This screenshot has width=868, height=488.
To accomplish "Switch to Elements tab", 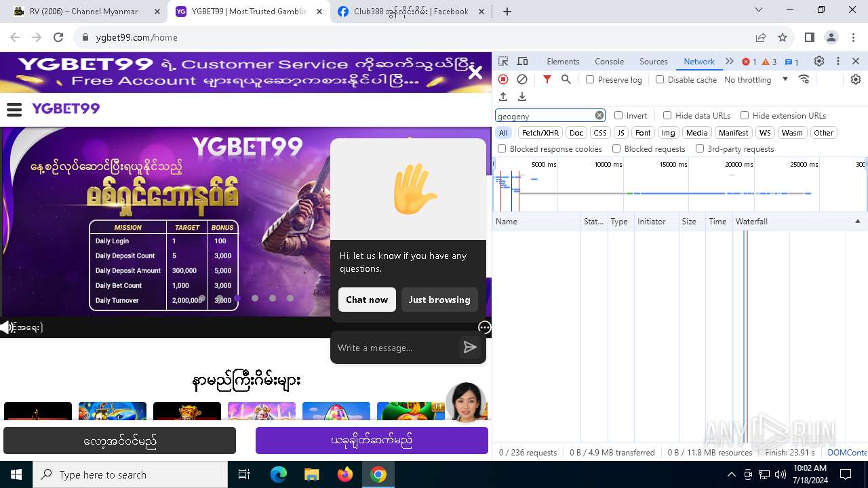I will pyautogui.click(x=563, y=61).
